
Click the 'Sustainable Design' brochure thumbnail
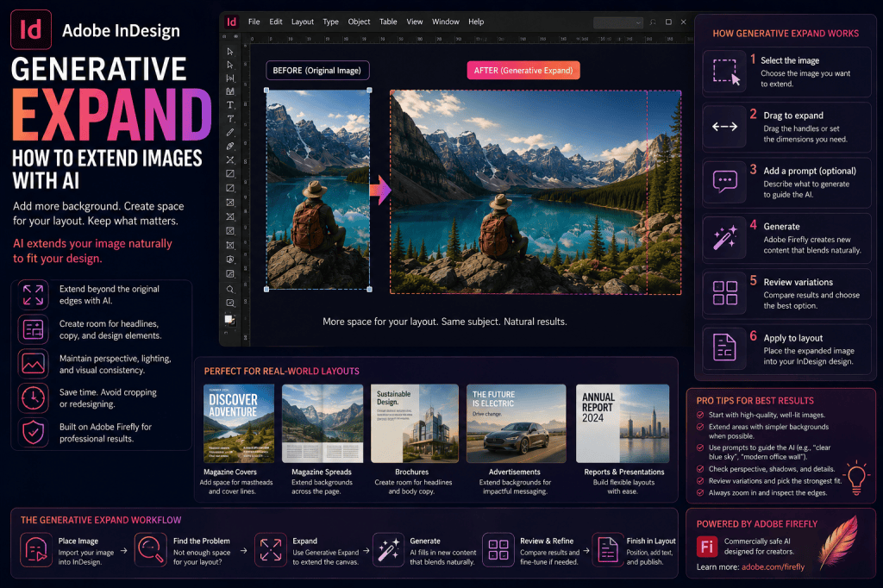pyautogui.click(x=415, y=423)
